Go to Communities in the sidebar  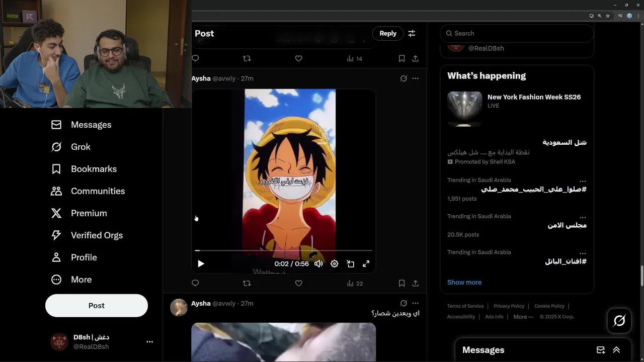(x=88, y=191)
